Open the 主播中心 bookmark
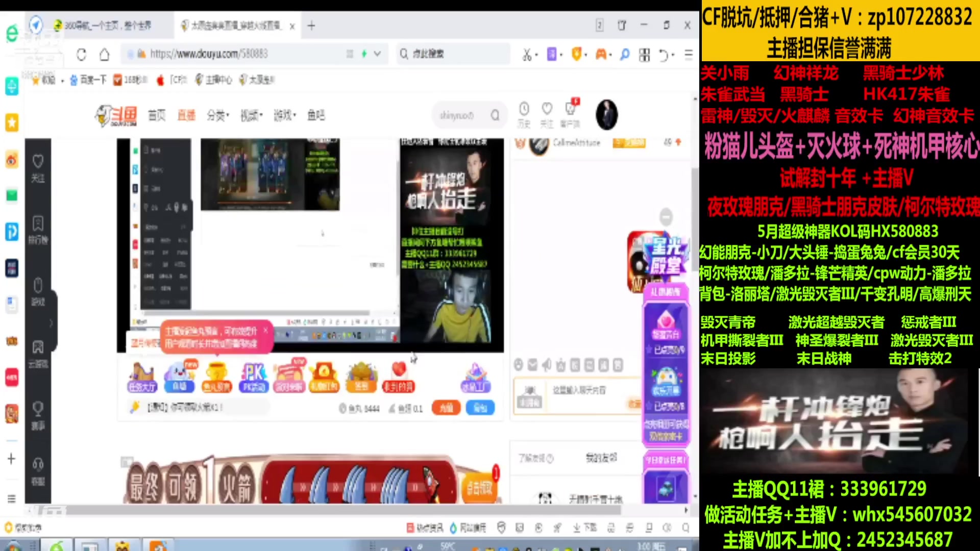The height and width of the screenshot is (551, 980). click(x=213, y=80)
